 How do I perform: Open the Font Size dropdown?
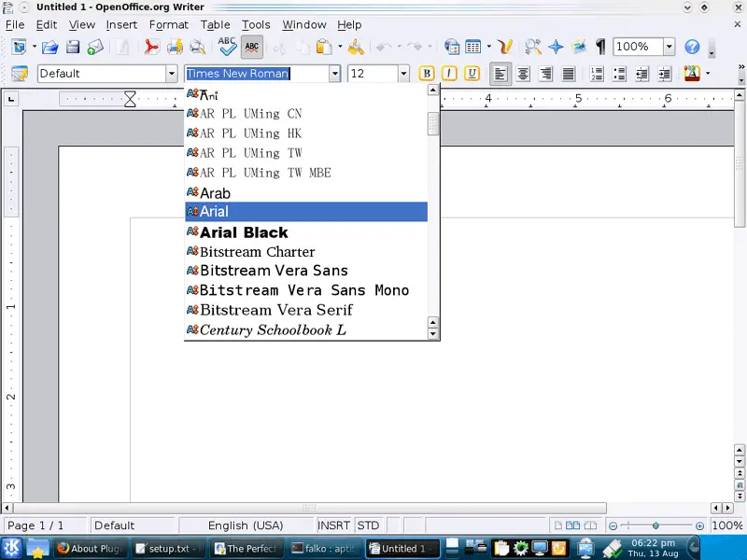(x=403, y=74)
